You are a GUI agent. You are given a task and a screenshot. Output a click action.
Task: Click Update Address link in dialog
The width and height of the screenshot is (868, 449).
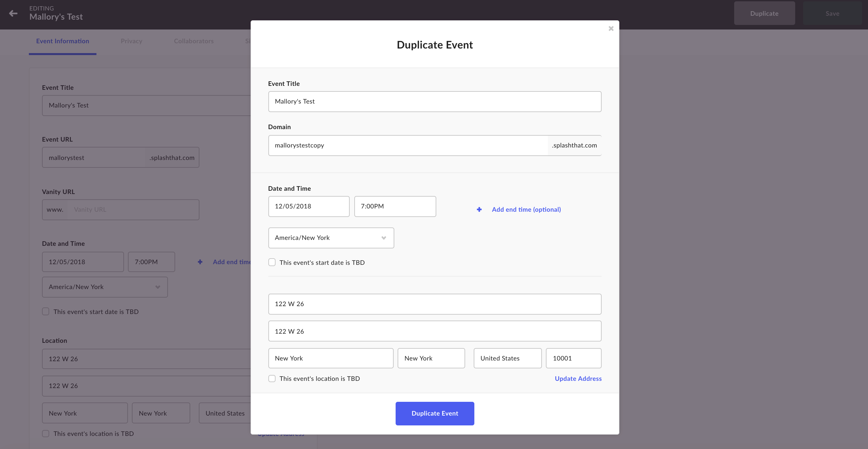click(578, 378)
